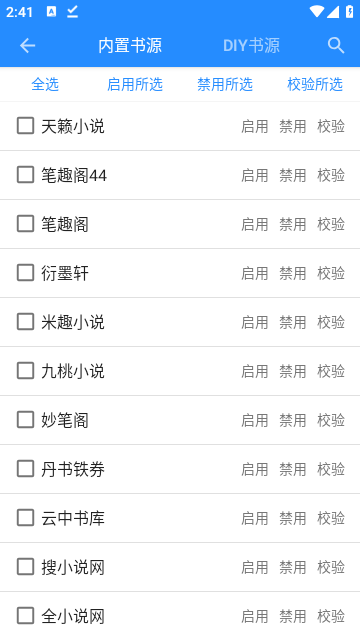
Task: Tap 校验所选 to verify selected
Action: [315, 84]
